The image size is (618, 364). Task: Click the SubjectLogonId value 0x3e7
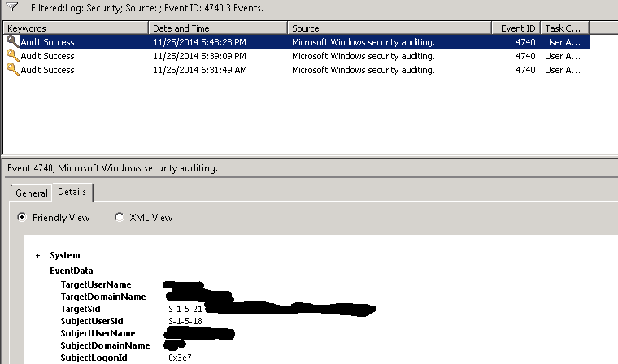180,357
